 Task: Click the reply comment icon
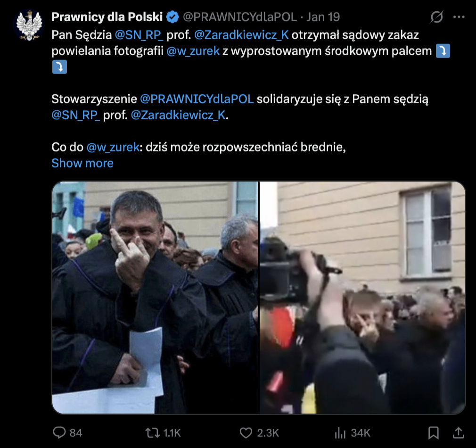tap(59, 432)
